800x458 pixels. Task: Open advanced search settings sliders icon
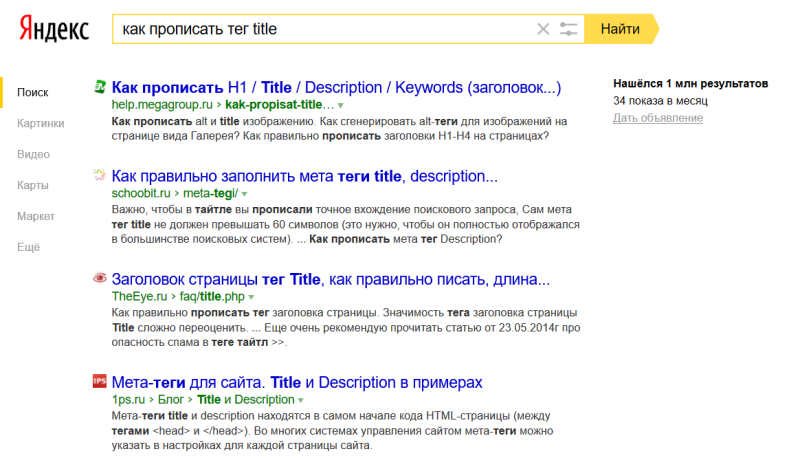point(568,29)
